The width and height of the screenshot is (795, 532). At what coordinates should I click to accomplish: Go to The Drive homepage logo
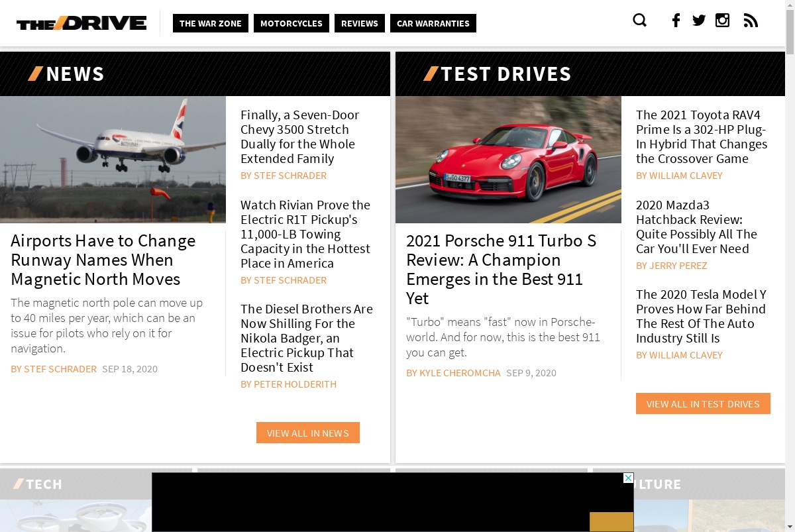pos(81,23)
